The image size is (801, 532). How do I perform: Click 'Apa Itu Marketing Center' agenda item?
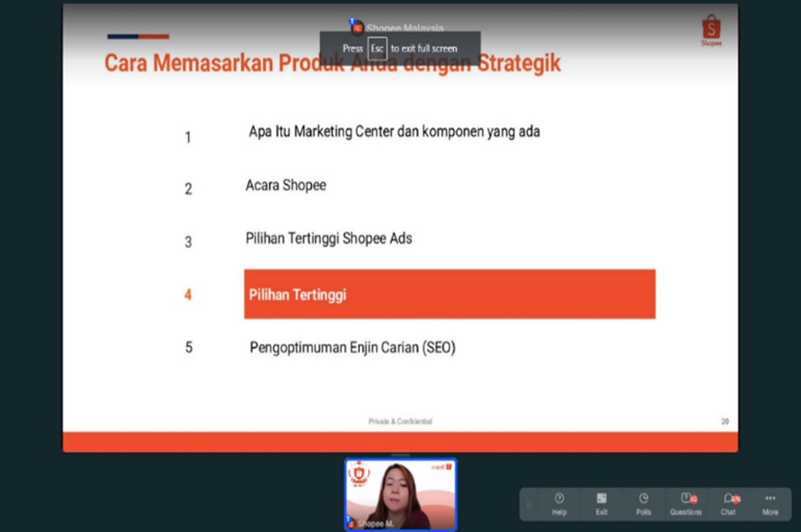(394, 132)
